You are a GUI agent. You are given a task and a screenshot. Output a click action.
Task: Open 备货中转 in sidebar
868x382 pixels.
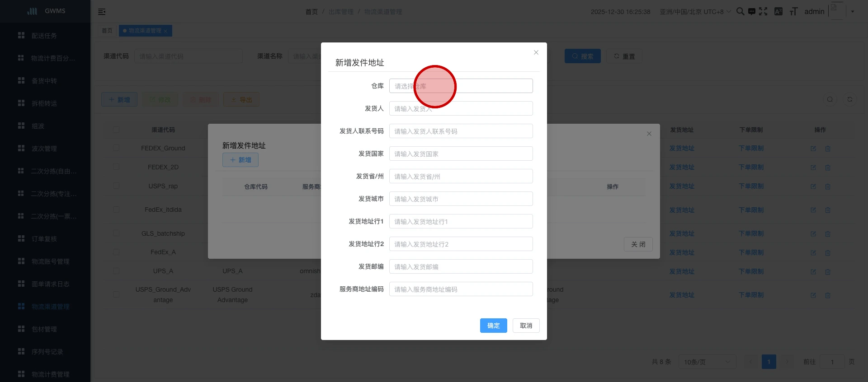[x=45, y=80]
